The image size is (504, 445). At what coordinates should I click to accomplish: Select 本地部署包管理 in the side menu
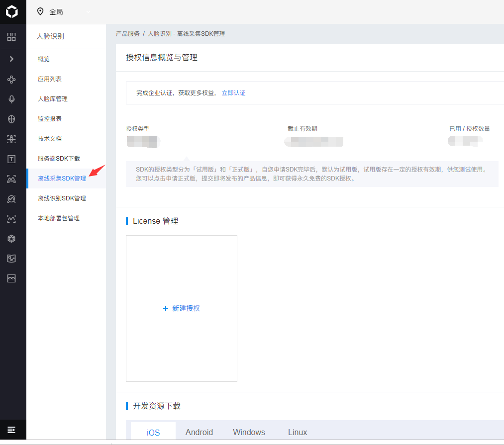[59, 218]
